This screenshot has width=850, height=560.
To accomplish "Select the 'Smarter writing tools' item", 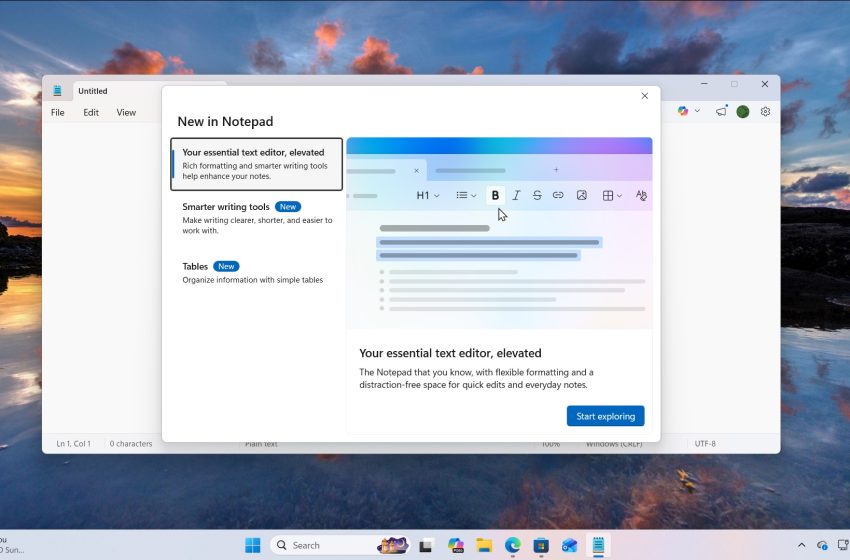I will (256, 218).
